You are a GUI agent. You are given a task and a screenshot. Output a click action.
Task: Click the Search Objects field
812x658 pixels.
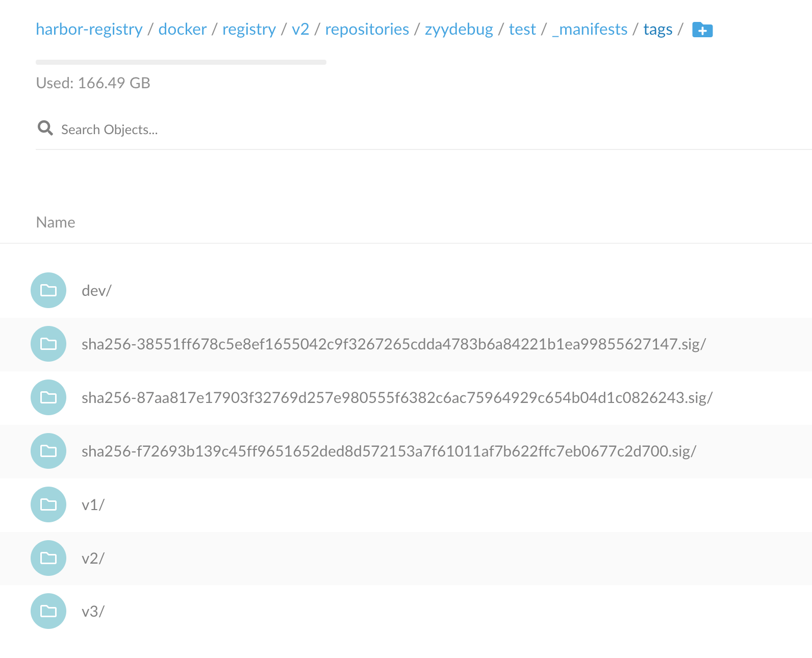(423, 129)
